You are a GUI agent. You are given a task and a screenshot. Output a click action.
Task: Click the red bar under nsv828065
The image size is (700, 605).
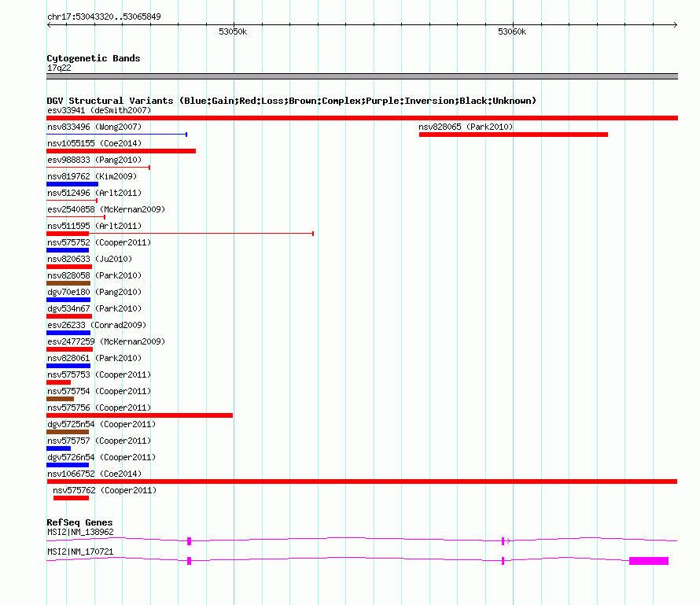pyautogui.click(x=514, y=135)
